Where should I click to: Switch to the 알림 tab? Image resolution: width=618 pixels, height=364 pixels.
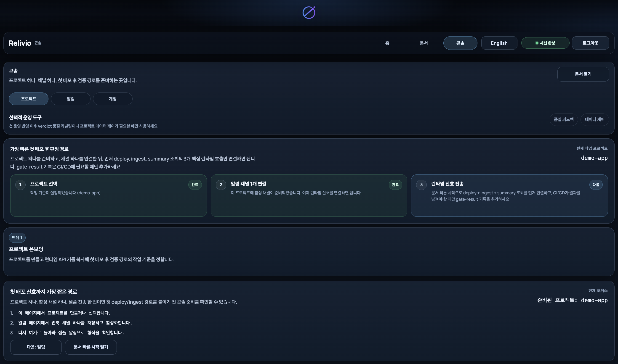coord(71,99)
